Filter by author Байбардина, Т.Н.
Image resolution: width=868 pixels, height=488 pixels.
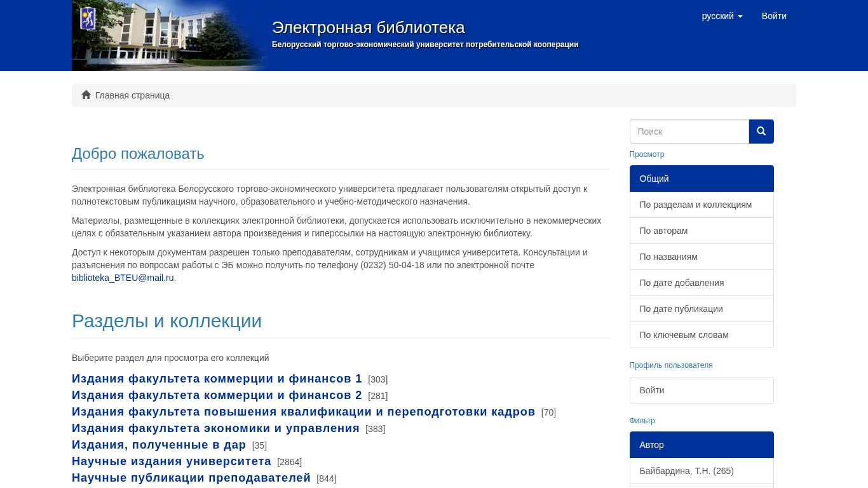click(x=686, y=471)
